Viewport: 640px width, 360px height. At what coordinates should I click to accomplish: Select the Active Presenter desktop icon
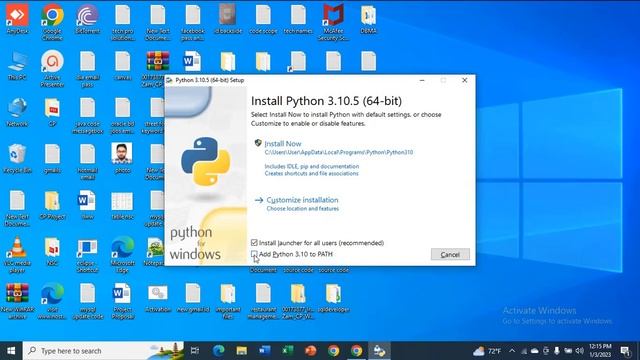pyautogui.click(x=52, y=69)
